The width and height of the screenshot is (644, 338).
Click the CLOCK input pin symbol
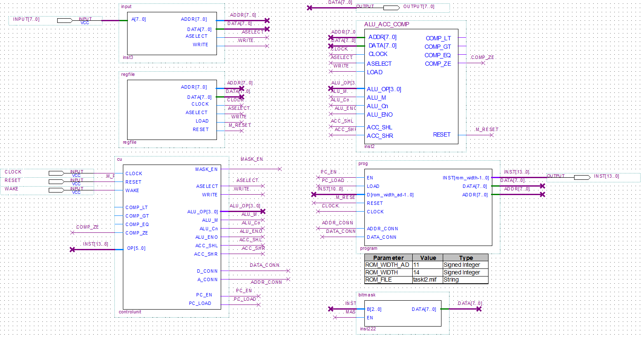coord(56,173)
